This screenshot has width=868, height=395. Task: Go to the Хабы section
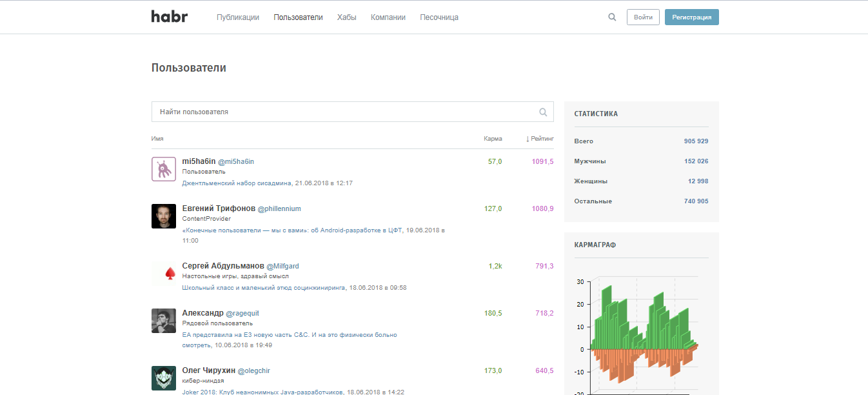coord(346,17)
